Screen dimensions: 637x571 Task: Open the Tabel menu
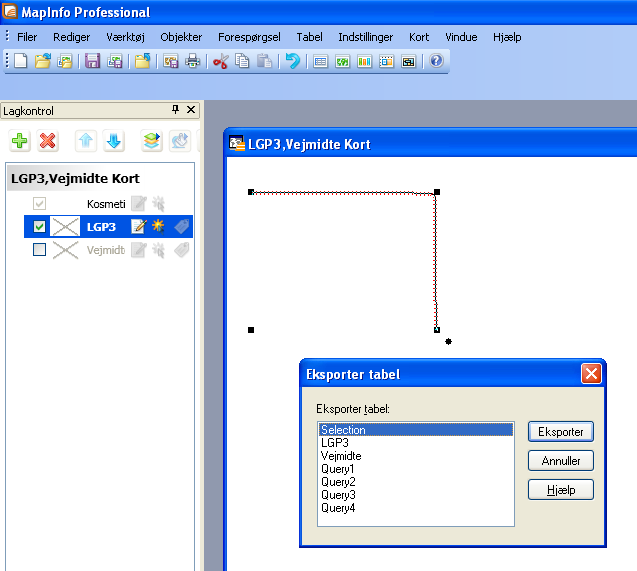click(309, 37)
